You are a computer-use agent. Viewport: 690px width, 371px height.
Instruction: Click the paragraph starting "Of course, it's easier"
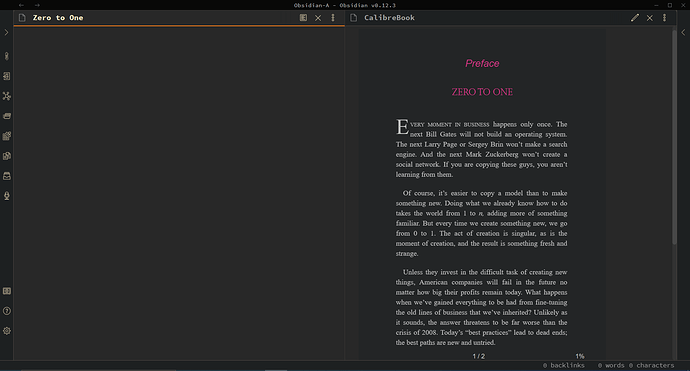pos(481,223)
